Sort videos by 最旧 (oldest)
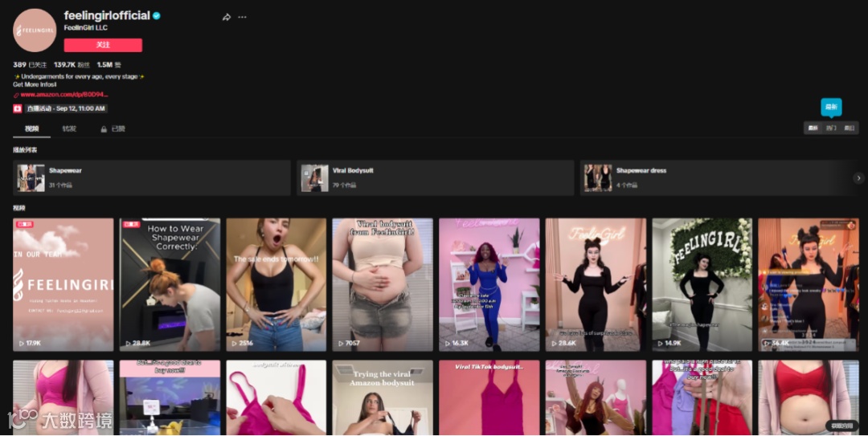 (850, 128)
